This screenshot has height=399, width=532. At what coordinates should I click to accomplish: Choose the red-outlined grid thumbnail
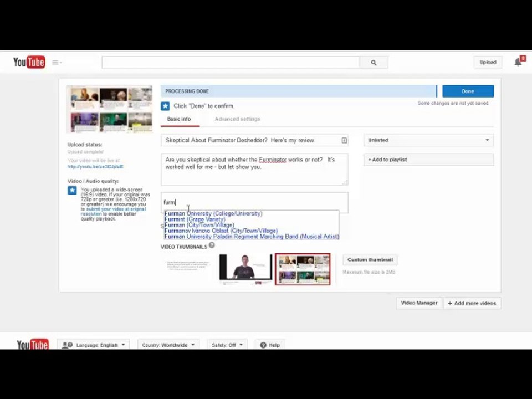pyautogui.click(x=303, y=269)
